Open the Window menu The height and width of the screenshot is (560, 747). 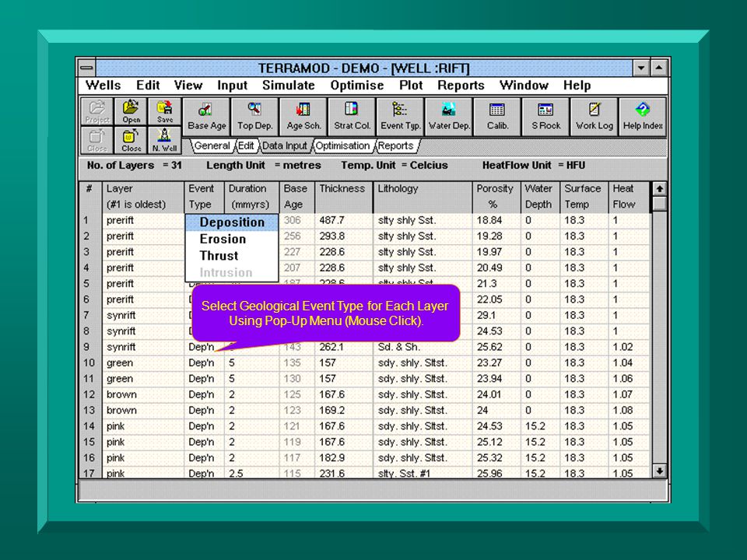point(524,86)
